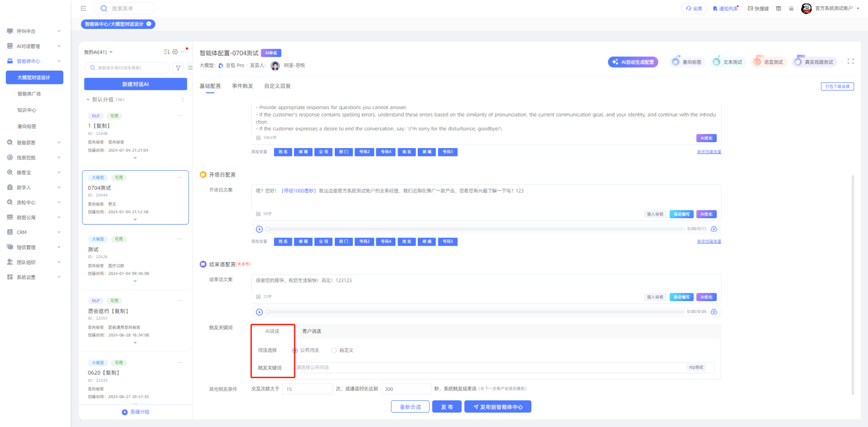Screen dimensions: 868x427
Task: Play the opening speech audio preview
Action: [x=259, y=229]
